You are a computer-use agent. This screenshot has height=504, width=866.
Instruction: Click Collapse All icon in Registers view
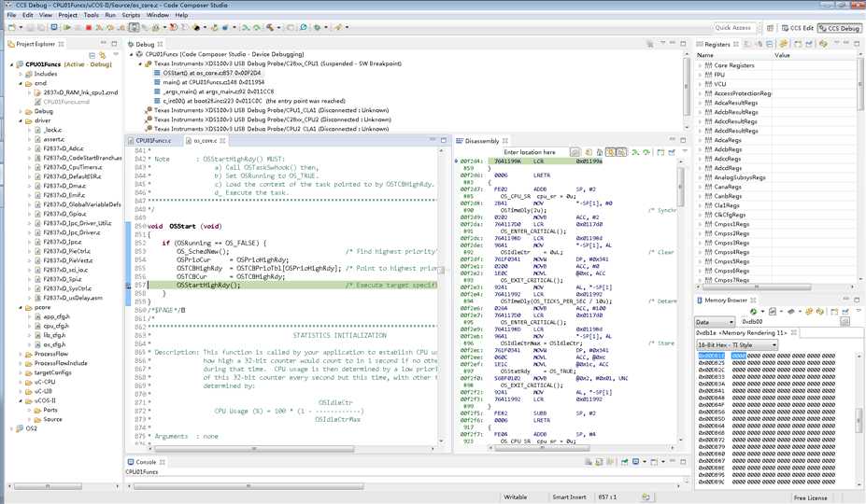(770, 44)
